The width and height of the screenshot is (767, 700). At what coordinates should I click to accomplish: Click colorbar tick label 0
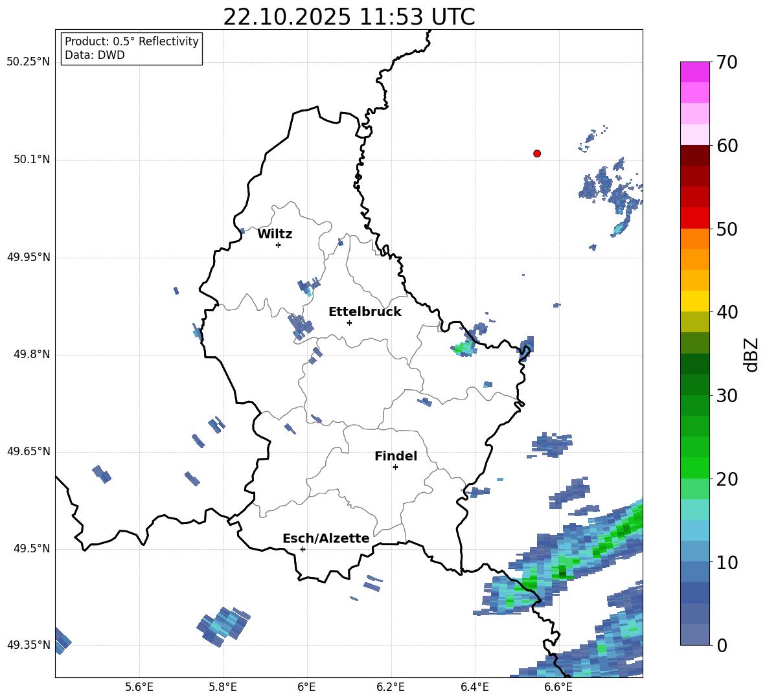722,646
